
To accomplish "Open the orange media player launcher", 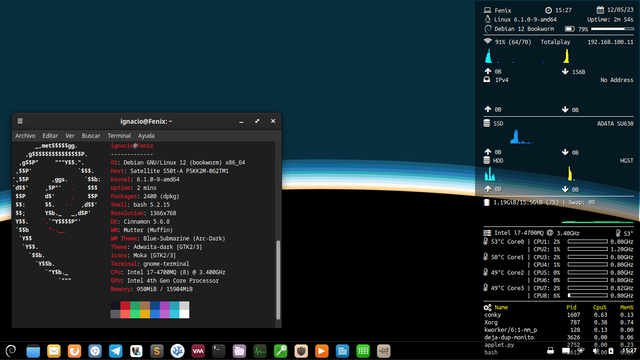I will click(x=322, y=351).
